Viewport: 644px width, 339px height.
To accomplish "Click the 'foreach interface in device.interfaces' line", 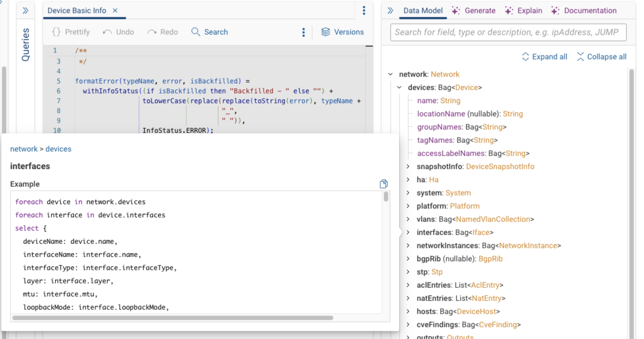I will (x=90, y=215).
